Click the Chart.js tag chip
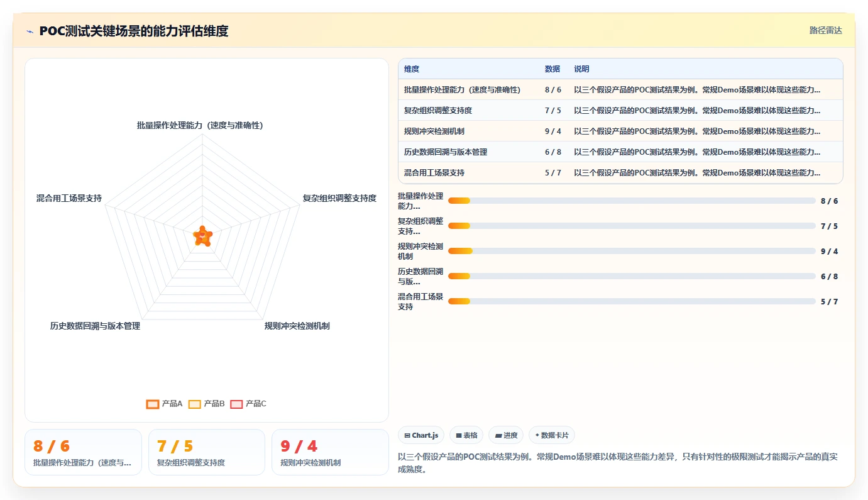 tap(421, 435)
